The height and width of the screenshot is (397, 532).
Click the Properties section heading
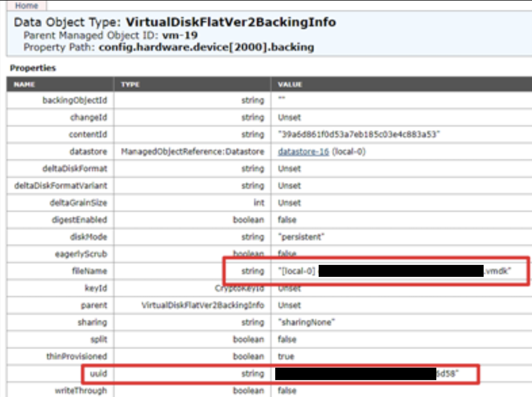pyautogui.click(x=33, y=68)
